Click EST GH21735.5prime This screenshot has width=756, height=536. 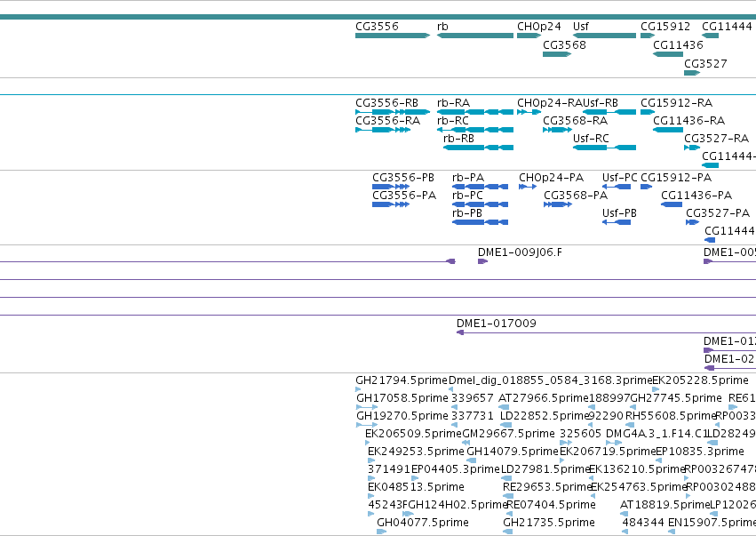pos(507,532)
